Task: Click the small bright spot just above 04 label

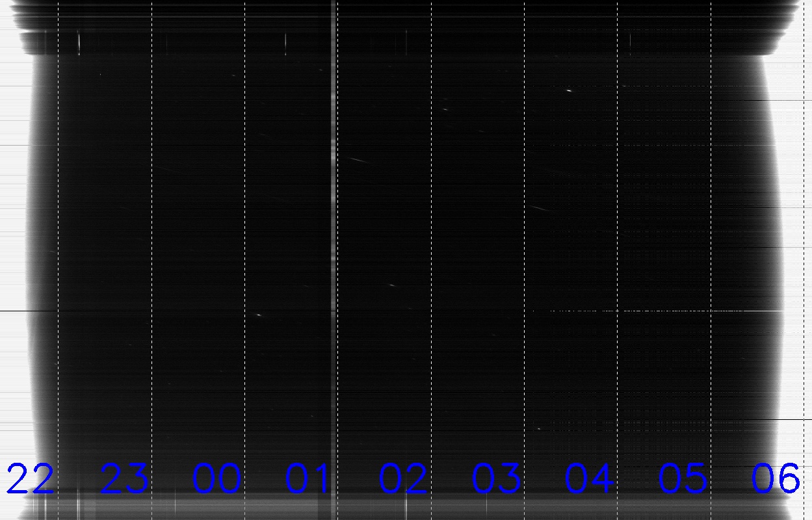Action: (539, 428)
